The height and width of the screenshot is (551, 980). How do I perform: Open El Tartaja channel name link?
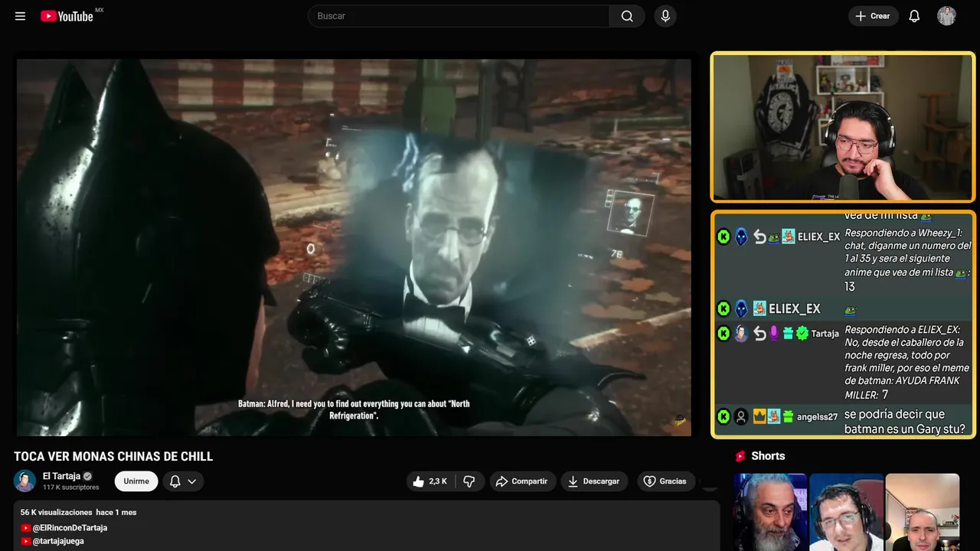pyautogui.click(x=61, y=476)
